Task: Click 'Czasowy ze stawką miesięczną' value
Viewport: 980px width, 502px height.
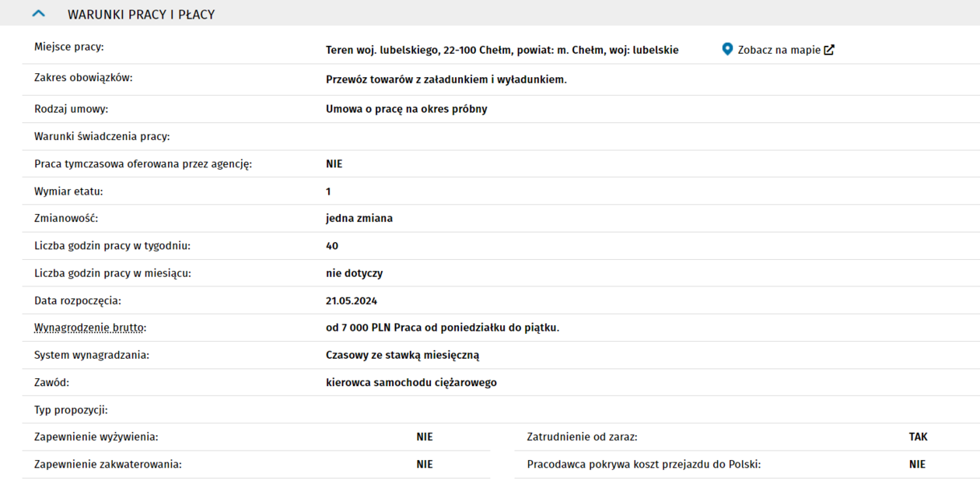Action: pyautogui.click(x=402, y=355)
